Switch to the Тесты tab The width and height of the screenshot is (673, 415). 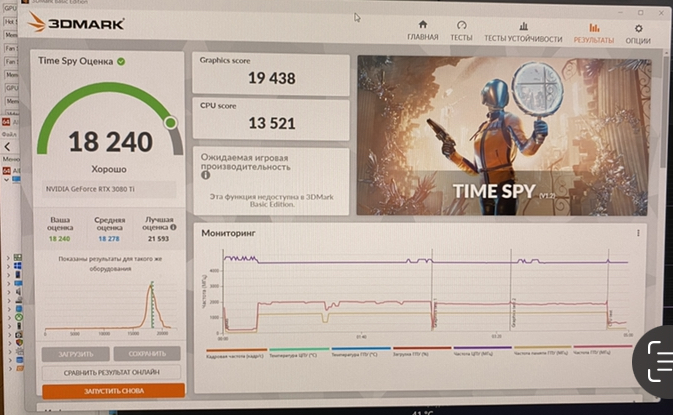coord(461,31)
